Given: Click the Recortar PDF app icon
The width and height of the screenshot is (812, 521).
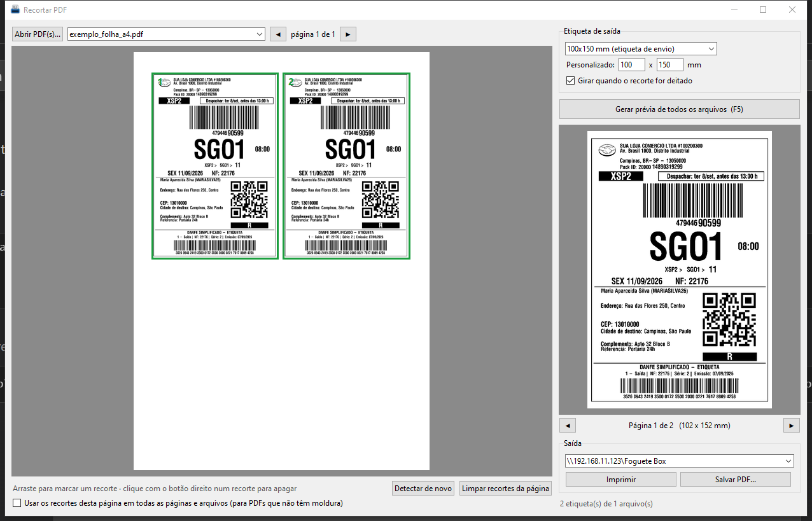Looking at the screenshot, I should tap(15, 10).
